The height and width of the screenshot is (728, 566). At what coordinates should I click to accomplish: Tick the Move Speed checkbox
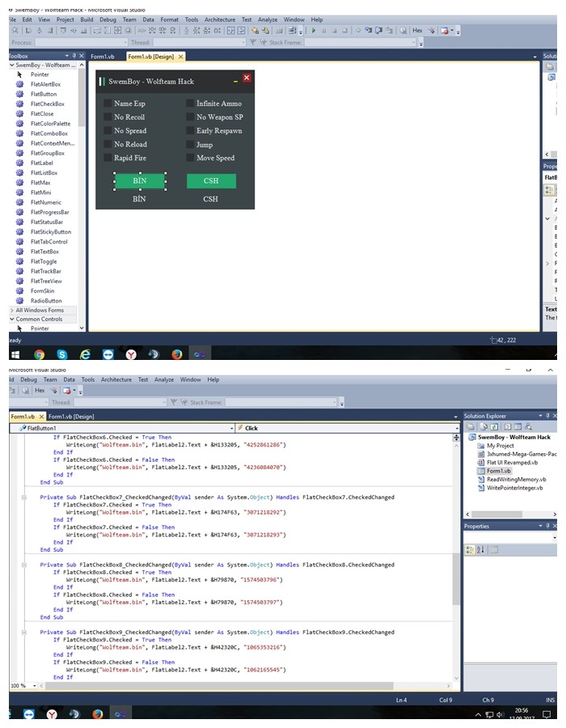pos(190,158)
